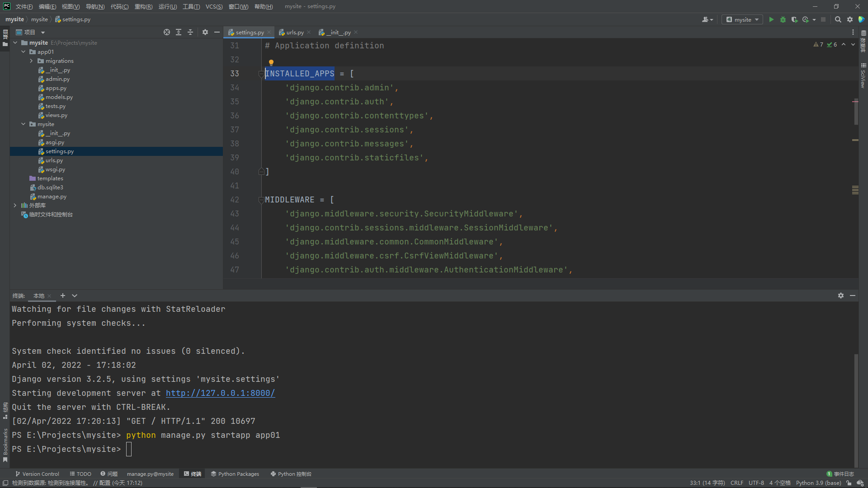
Task: Click the terminal vertical scrollbar
Action: click(x=856, y=410)
